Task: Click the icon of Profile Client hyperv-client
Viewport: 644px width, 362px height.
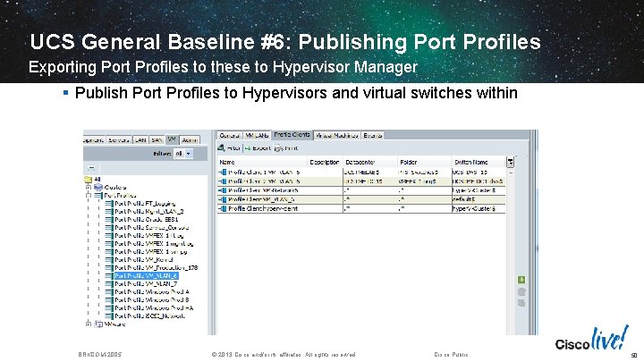Action: [223, 208]
